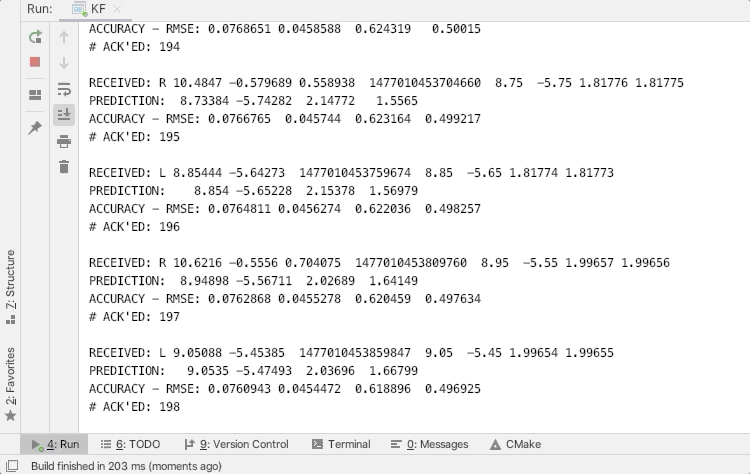This screenshot has height=474, width=750.
Task: Click the tool window quick-access icon
Action: (x=12, y=466)
